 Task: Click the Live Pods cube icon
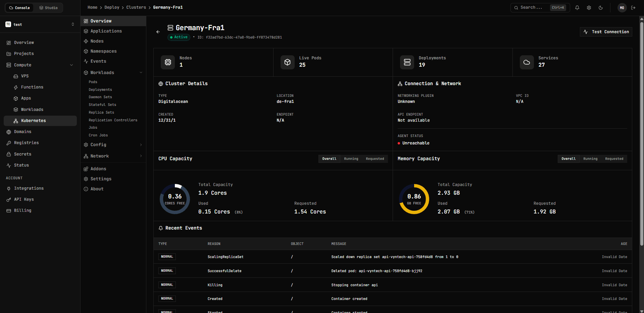(288, 62)
